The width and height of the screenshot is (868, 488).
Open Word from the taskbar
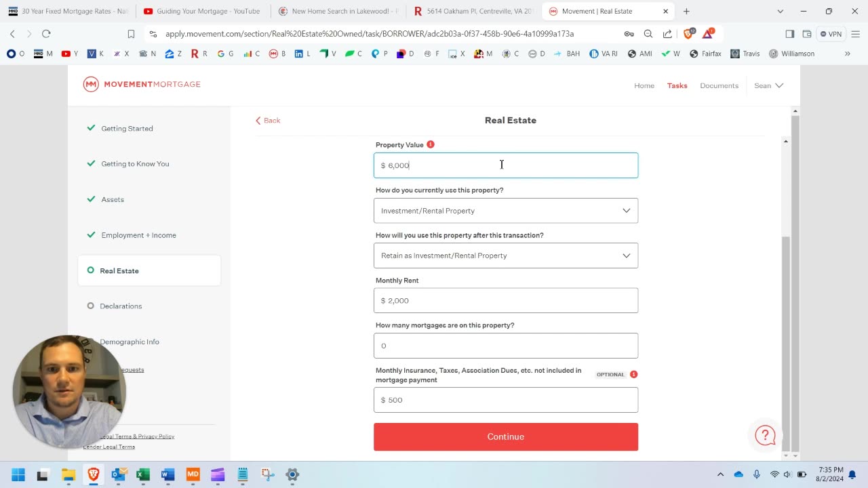coord(167,474)
